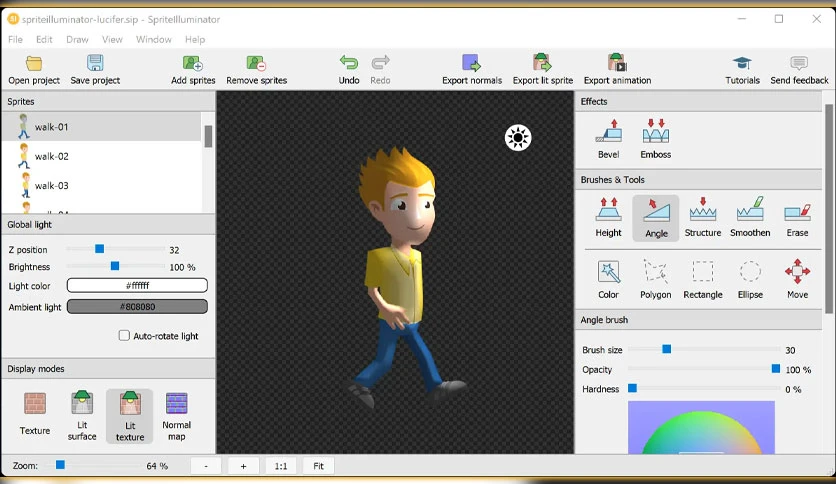Enable Auto-rotate light checkbox

124,336
